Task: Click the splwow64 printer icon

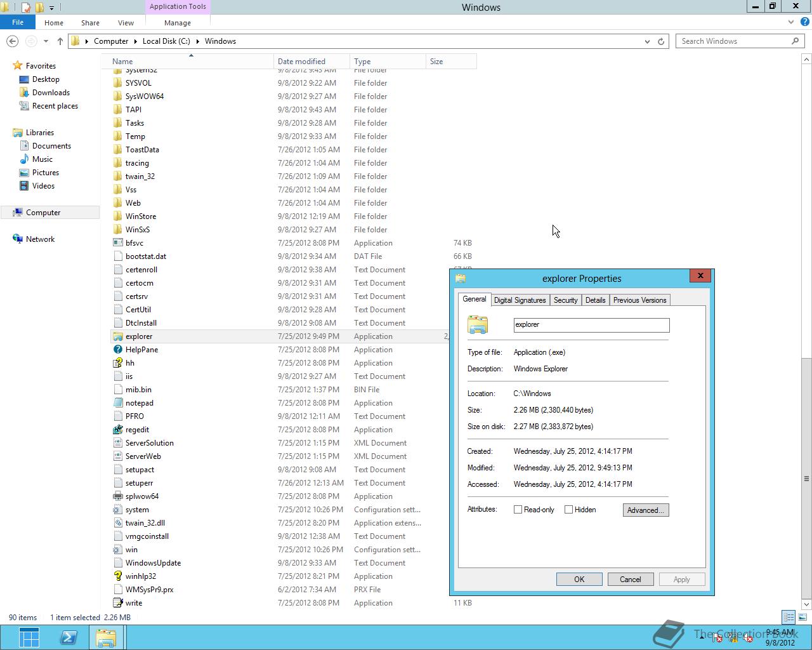Action: tap(117, 496)
